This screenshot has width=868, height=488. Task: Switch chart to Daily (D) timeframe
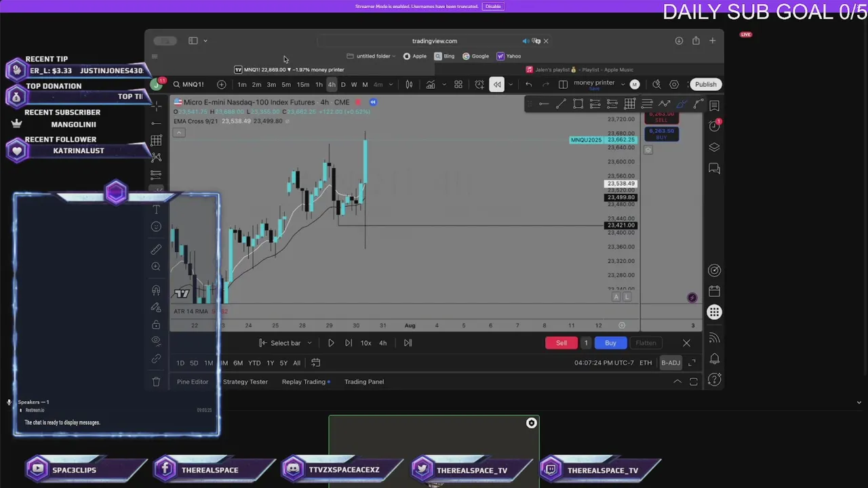click(x=343, y=85)
